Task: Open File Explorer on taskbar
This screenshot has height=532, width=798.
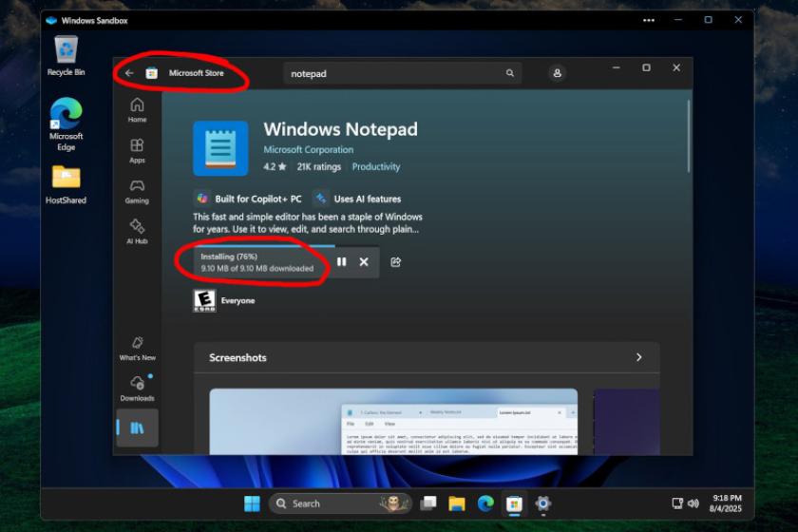Action: (x=457, y=503)
